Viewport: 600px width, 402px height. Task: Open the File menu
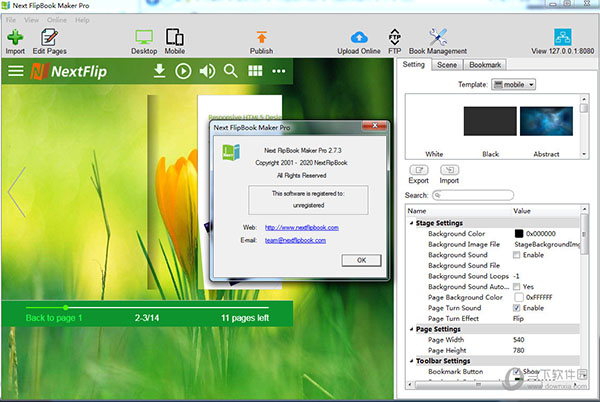pos(11,20)
